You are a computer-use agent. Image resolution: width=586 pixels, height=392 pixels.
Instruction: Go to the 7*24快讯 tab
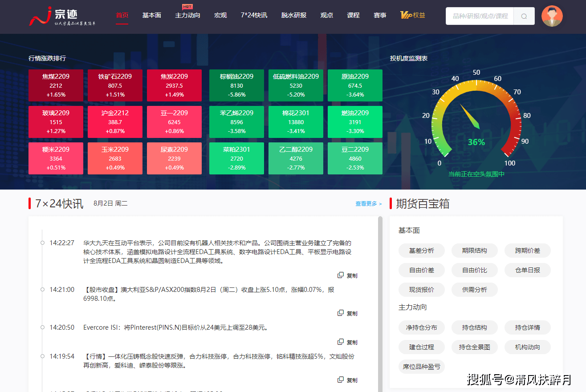click(x=254, y=15)
